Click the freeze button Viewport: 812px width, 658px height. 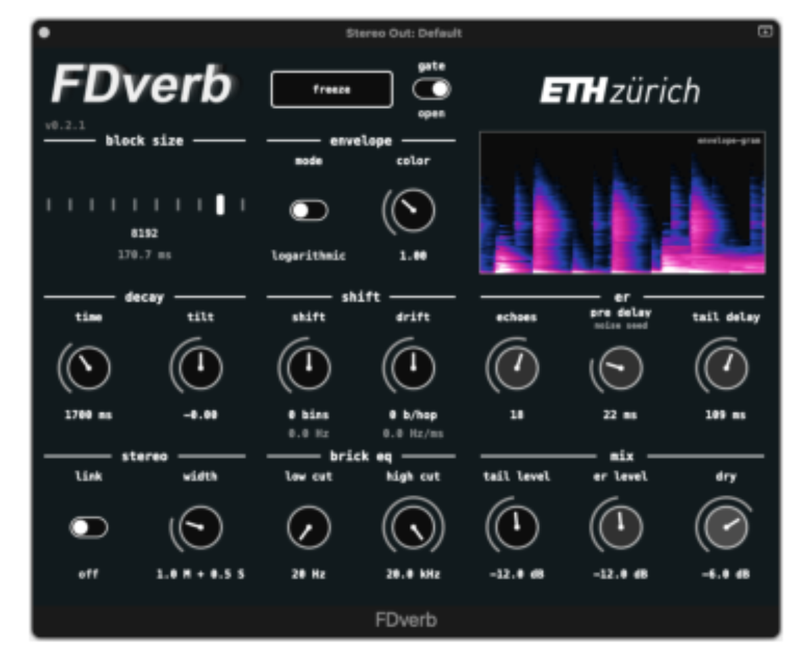pos(332,89)
